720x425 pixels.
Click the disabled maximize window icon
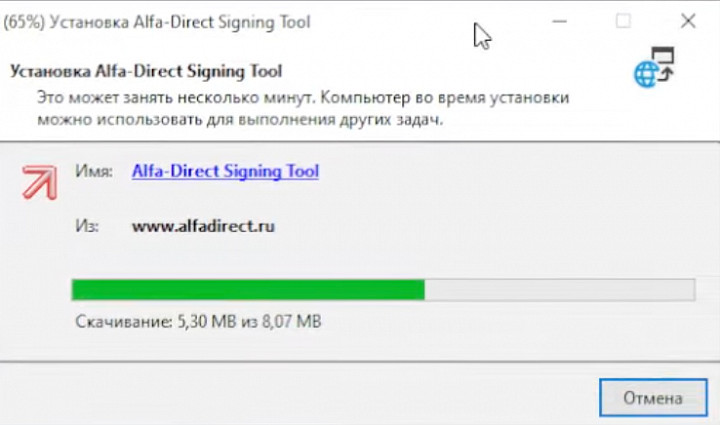623,21
